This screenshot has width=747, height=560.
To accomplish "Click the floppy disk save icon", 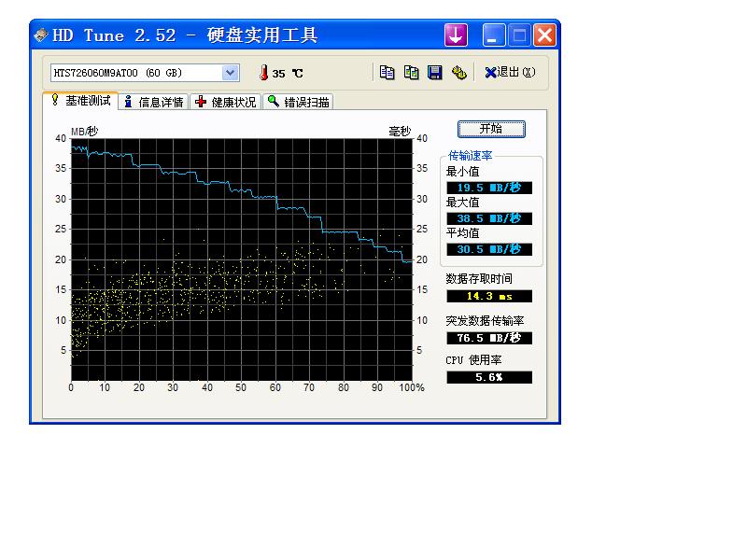I will click(434, 73).
